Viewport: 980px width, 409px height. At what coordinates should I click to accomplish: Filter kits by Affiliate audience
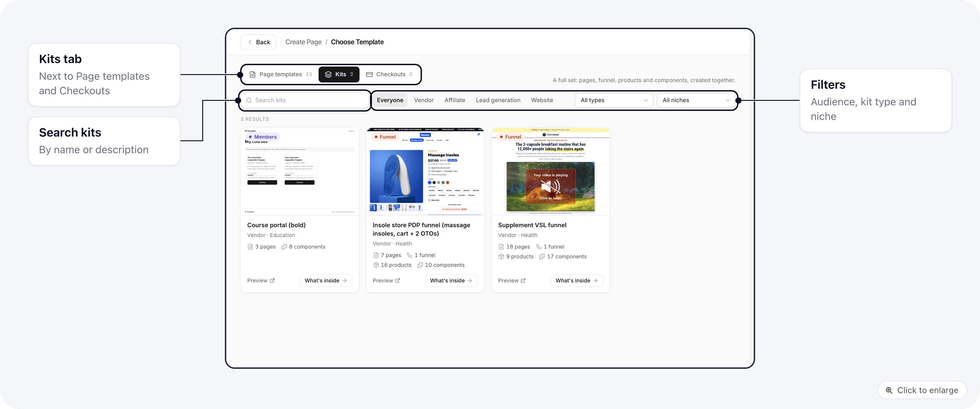point(455,101)
